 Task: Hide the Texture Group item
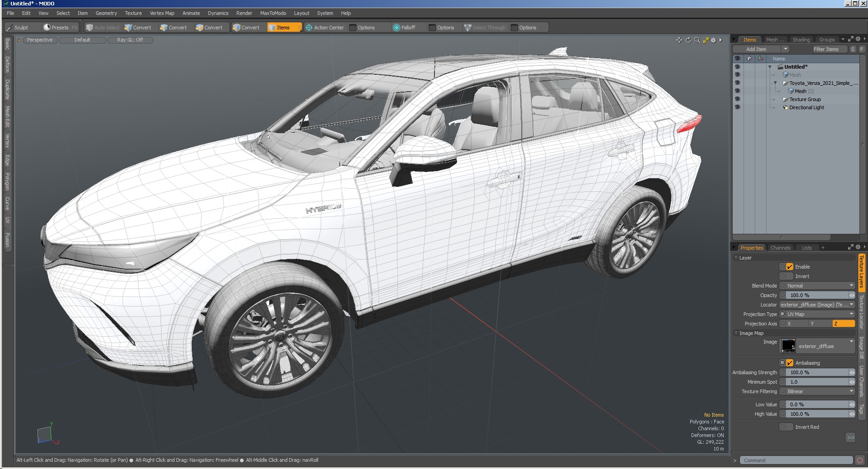(x=737, y=99)
